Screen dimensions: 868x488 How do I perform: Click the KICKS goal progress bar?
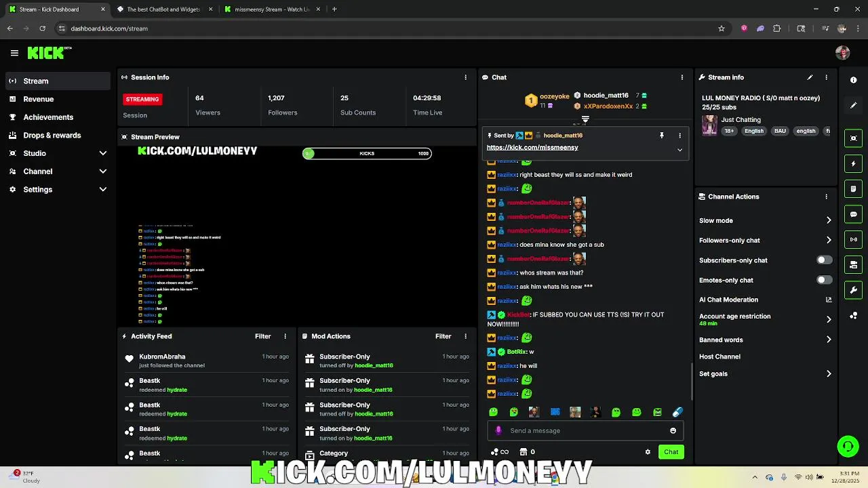tap(367, 154)
